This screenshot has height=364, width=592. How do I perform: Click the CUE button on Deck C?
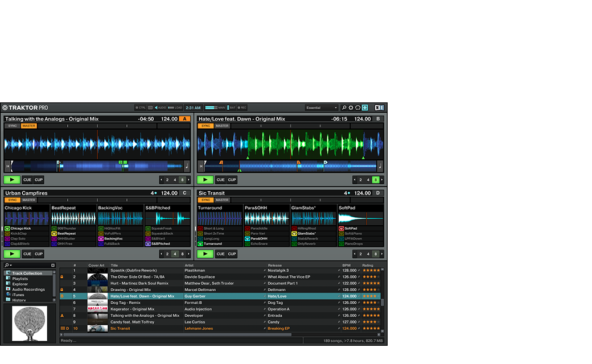click(27, 254)
